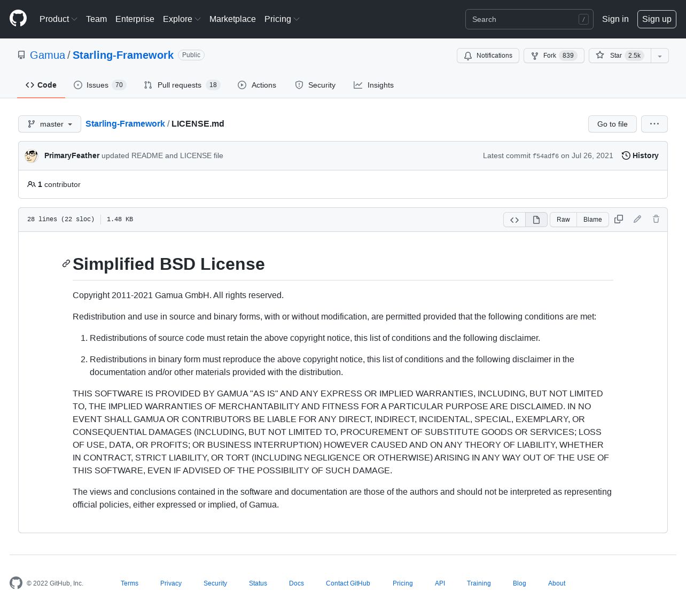Expand the Star list dropdown arrow

point(660,56)
